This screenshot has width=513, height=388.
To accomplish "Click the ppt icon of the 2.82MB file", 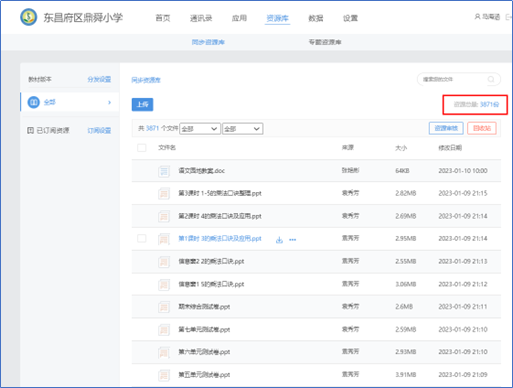I will coord(164,193).
